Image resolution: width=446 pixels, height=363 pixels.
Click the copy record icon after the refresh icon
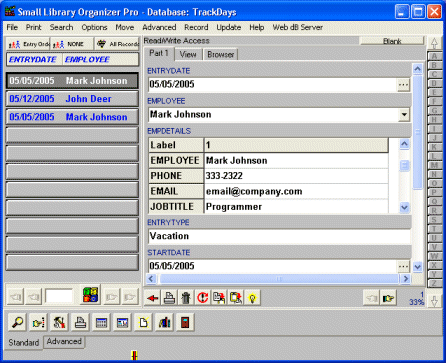tap(219, 298)
